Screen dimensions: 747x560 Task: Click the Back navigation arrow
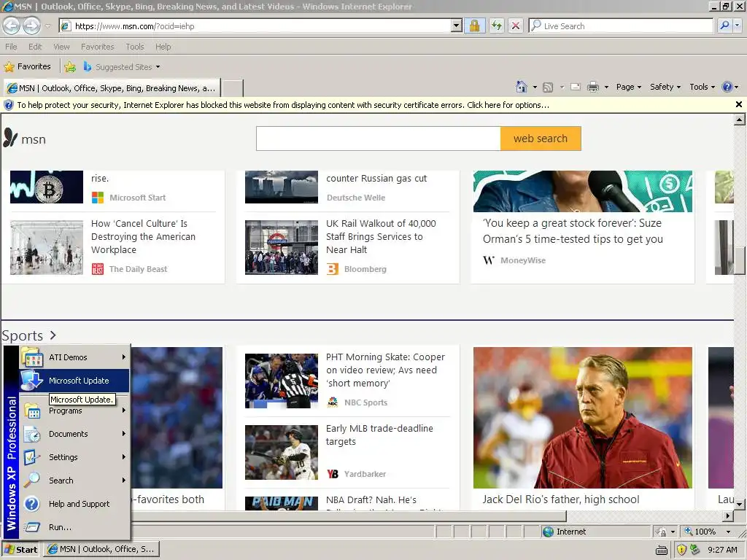click(12, 26)
